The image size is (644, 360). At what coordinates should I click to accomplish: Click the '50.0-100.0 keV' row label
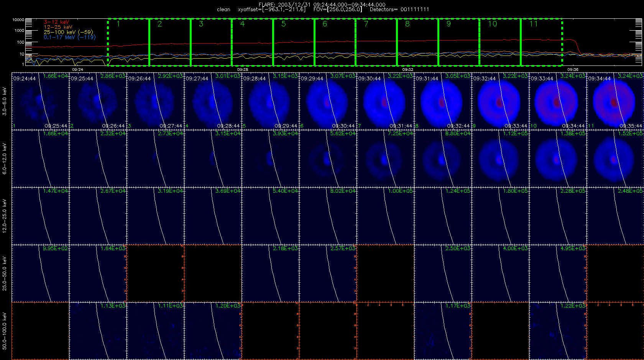[5, 331]
